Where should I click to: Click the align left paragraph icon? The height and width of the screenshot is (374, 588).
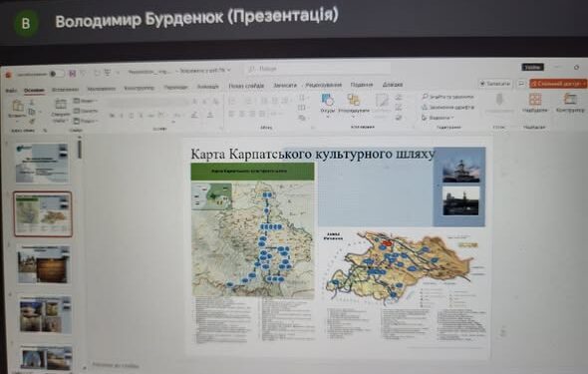point(232,114)
